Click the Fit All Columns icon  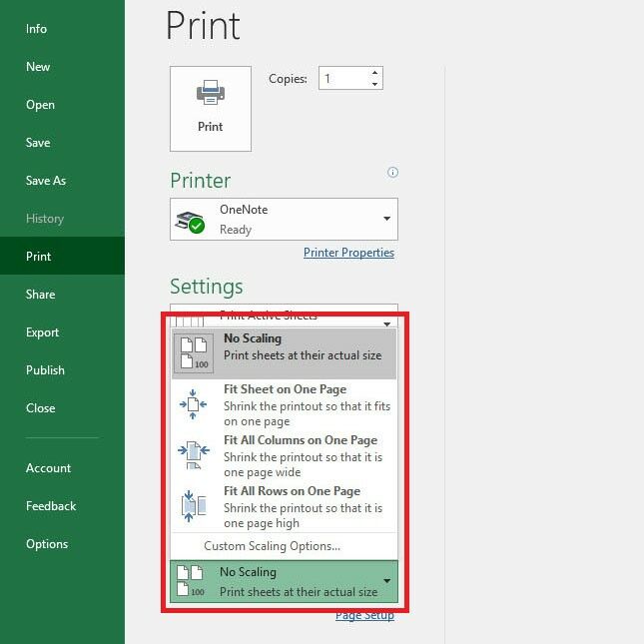click(x=194, y=454)
